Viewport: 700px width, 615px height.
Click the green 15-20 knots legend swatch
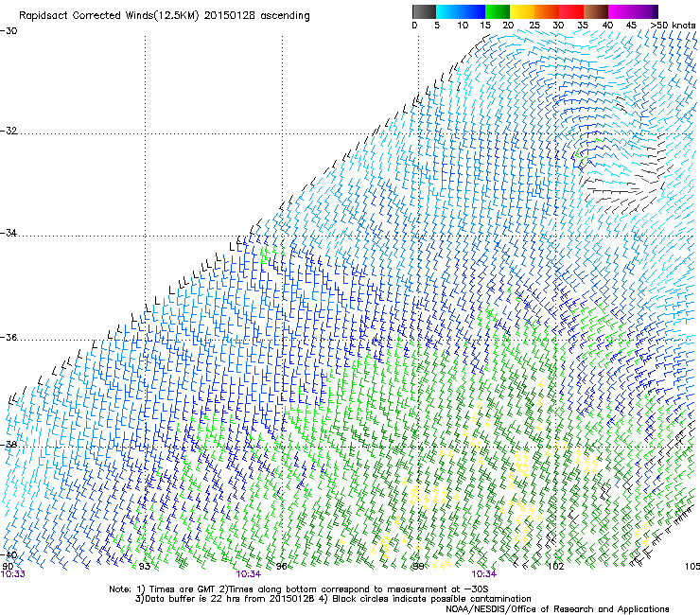click(x=498, y=11)
